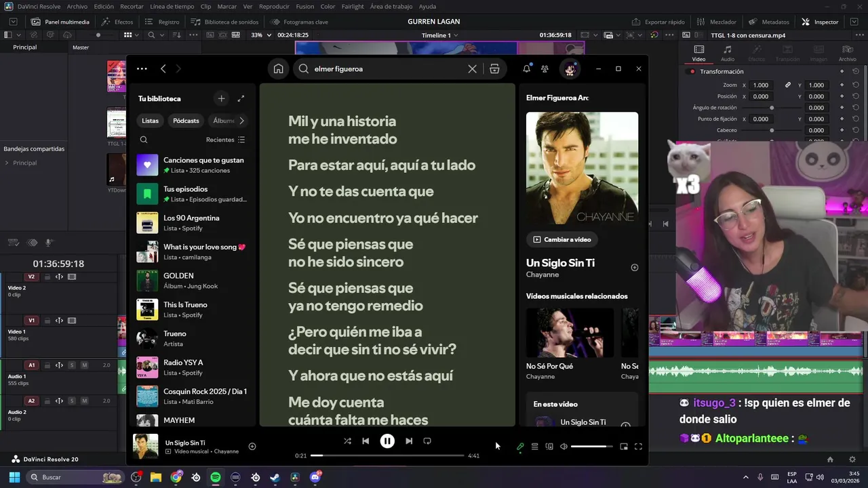Viewport: 868px width, 488px height.
Task: Open DaVinci Edición menu
Action: 104,6
